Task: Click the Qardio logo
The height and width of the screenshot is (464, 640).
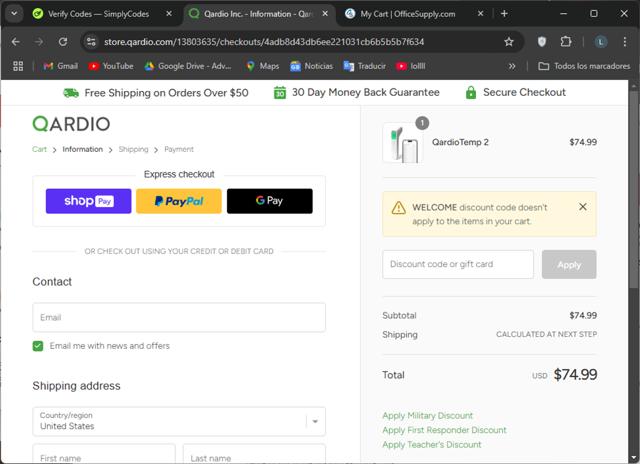Action: coord(71,124)
